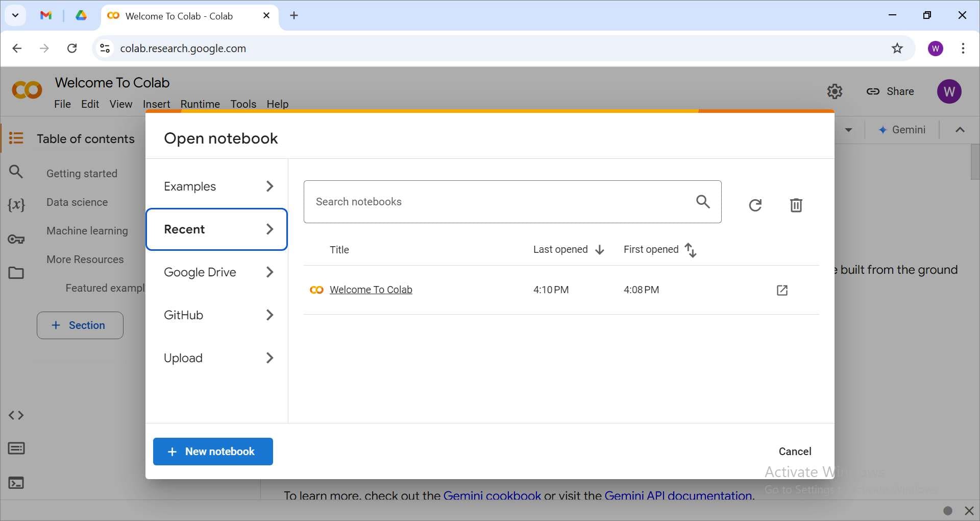
Task: Select Getting started in contents
Action: tap(82, 174)
